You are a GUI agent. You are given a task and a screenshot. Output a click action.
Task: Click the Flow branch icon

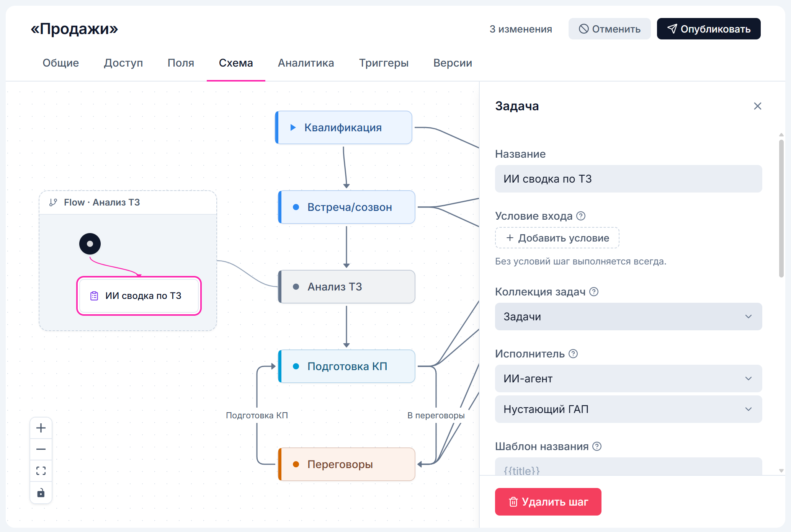pos(53,202)
